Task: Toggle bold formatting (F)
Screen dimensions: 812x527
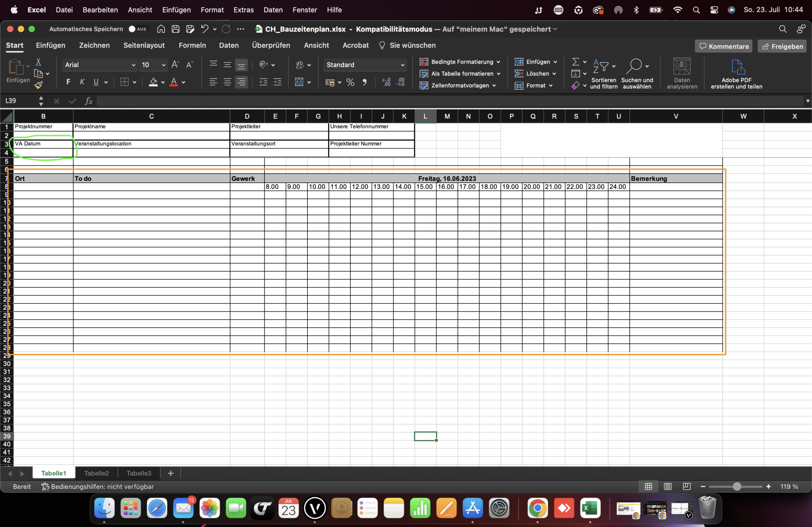Action: [68, 82]
